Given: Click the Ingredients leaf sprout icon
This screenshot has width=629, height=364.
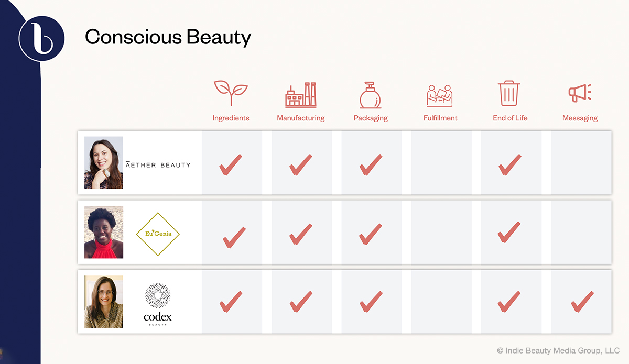Looking at the screenshot, I should tap(231, 94).
